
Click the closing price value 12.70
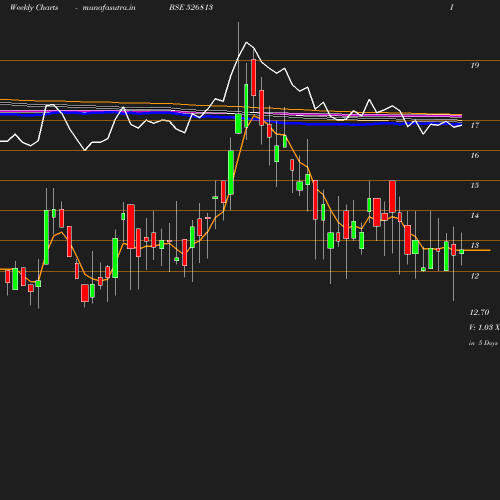[479, 312]
